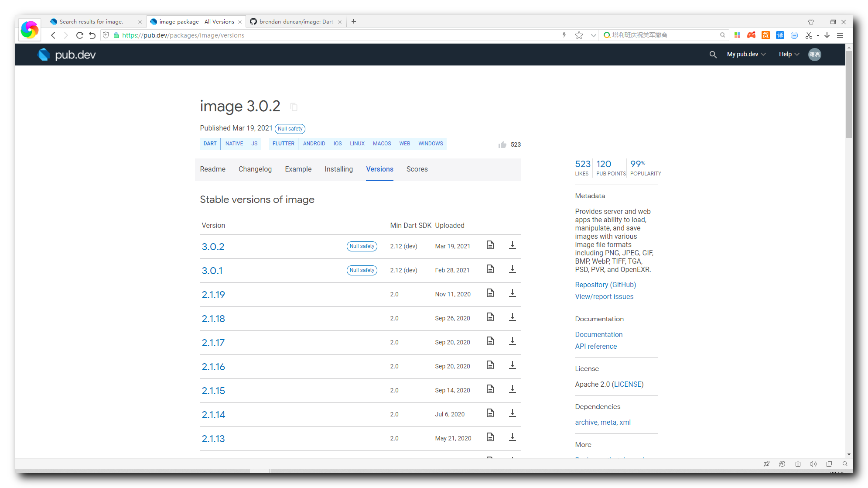
Task: Switch to Example tab
Action: click(298, 169)
